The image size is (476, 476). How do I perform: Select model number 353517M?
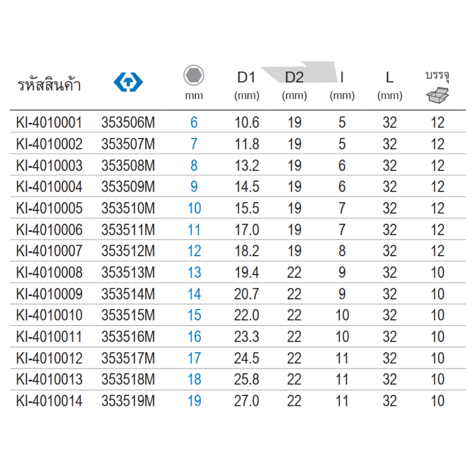tap(128, 358)
